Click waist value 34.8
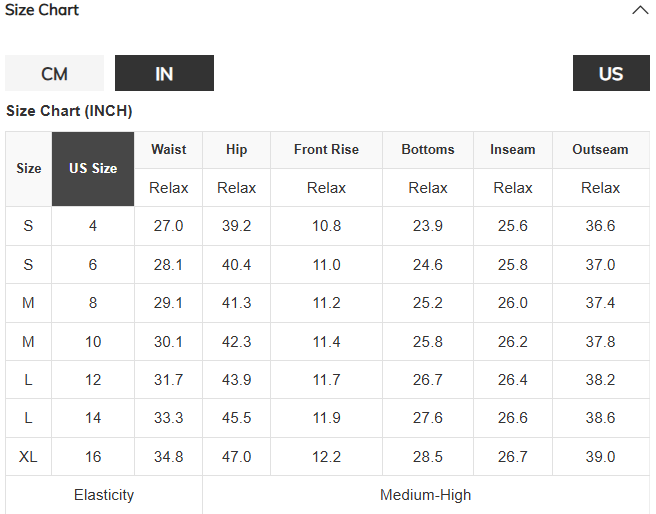 click(x=169, y=457)
